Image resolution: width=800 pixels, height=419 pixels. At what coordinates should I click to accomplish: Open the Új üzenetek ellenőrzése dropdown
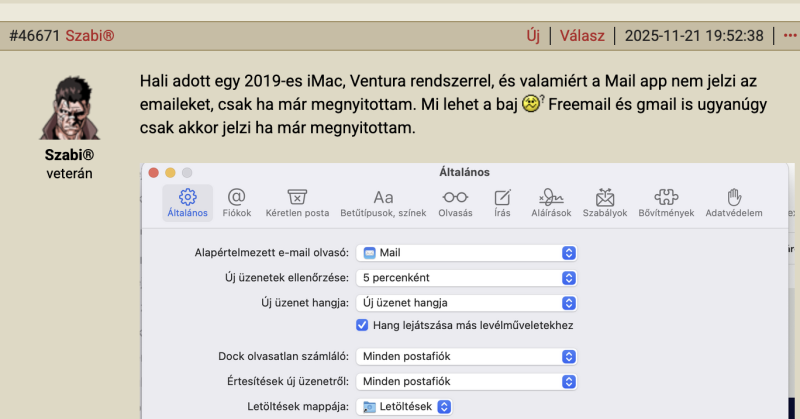(468, 277)
